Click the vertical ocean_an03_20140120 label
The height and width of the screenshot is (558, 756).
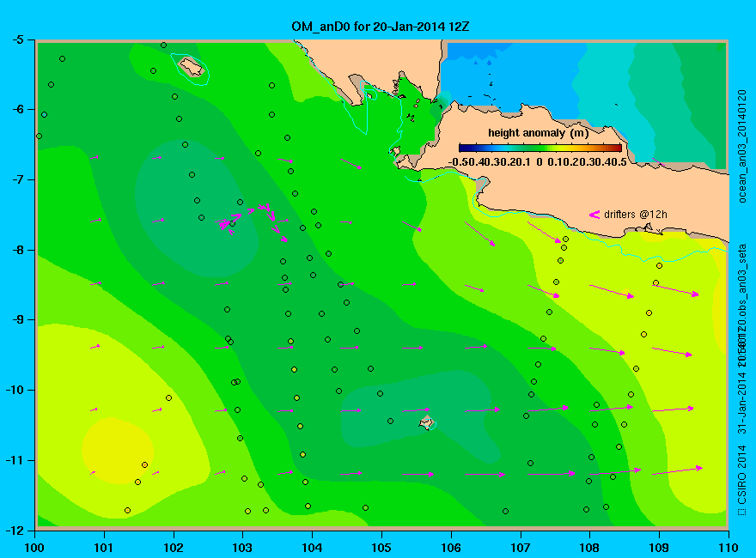[x=742, y=146]
